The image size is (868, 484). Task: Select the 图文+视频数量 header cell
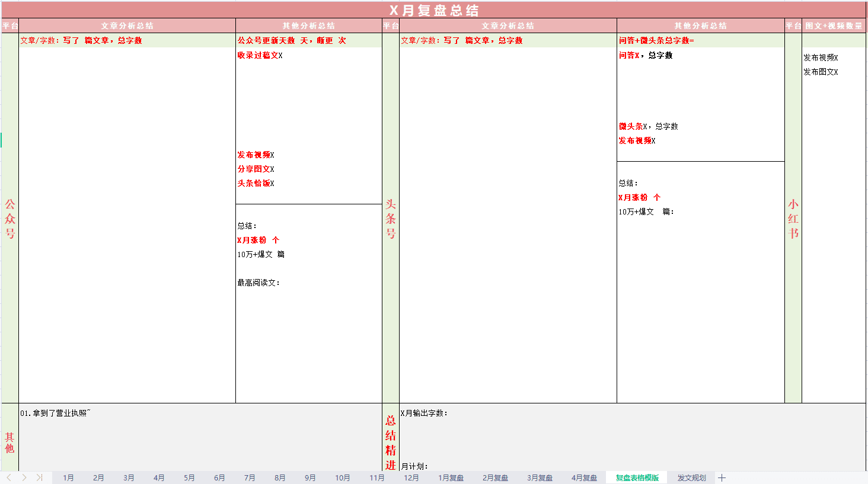point(834,25)
